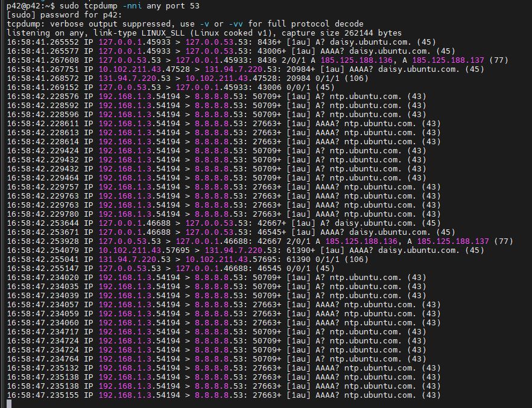Click 10.102.211.43.47528 source in the 16:58:41.267751 row
532x408 pixels.
tap(144, 69)
